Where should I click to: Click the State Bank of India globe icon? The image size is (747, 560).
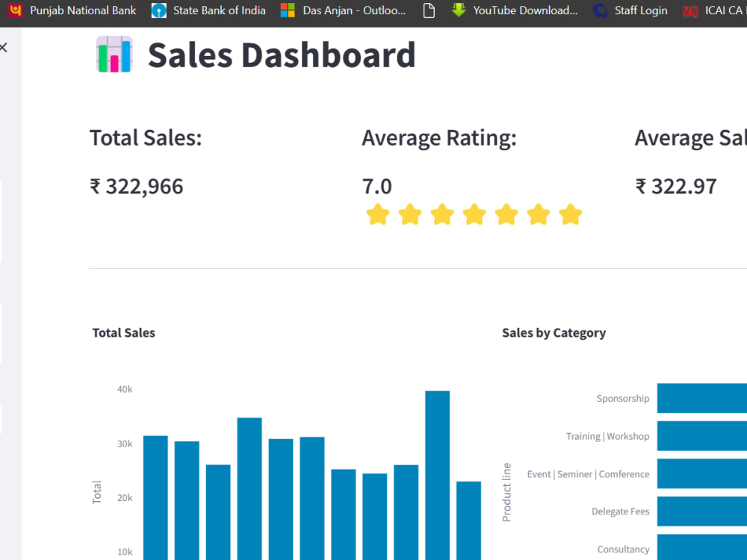click(158, 10)
